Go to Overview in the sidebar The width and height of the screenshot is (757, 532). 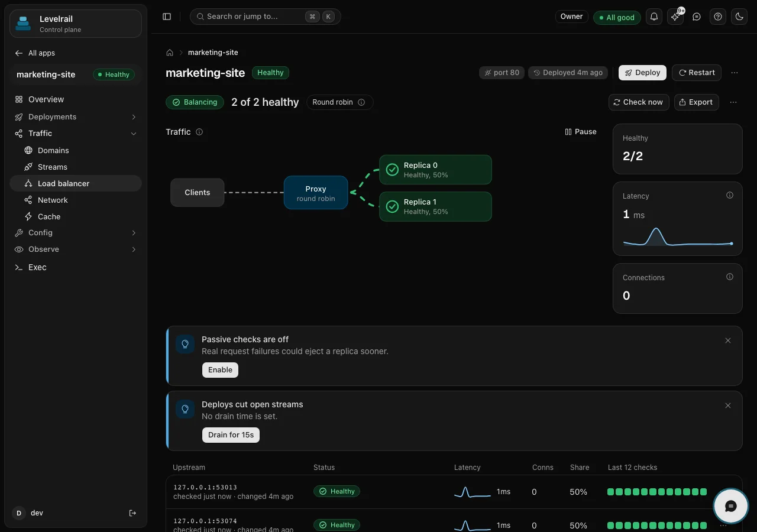pos(76,99)
